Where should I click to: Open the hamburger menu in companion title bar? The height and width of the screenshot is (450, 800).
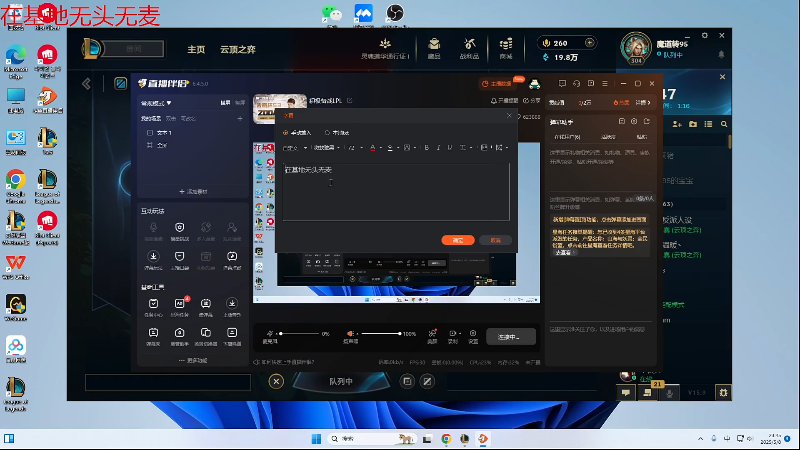pyautogui.click(x=605, y=84)
